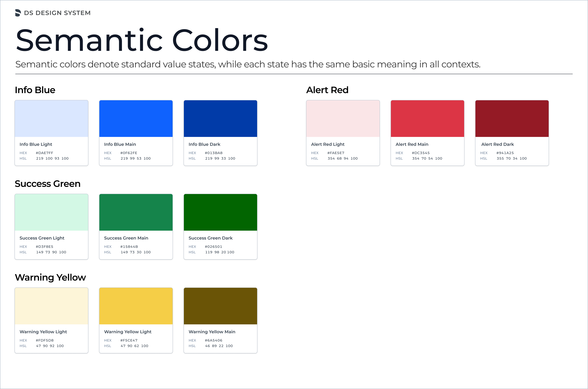Viewport: 588px width, 389px height.
Task: Click the Info Blue Main card label
Action: pyautogui.click(x=120, y=144)
